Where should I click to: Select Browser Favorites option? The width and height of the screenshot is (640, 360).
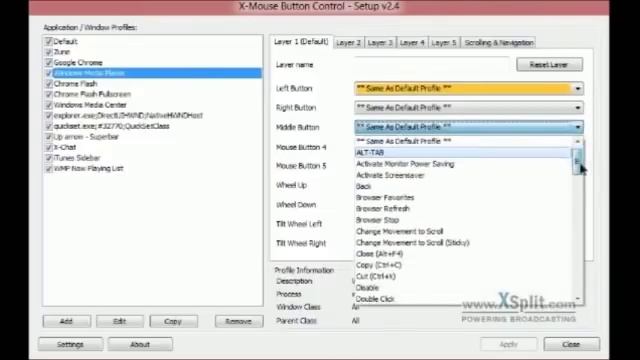click(463, 198)
